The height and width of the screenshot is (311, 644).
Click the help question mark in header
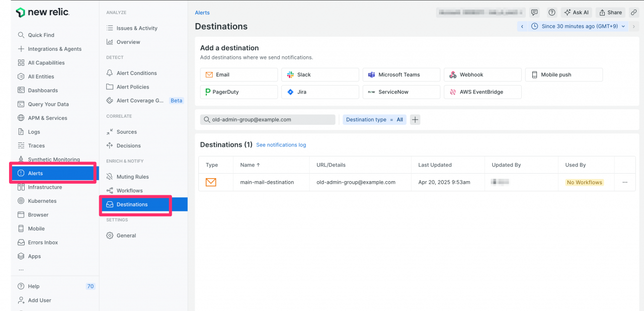552,13
